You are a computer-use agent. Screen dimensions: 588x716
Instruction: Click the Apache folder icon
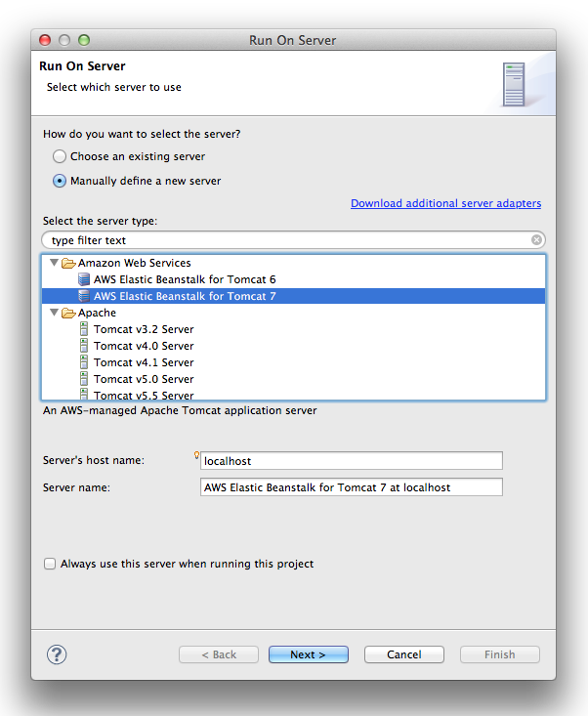tap(68, 313)
